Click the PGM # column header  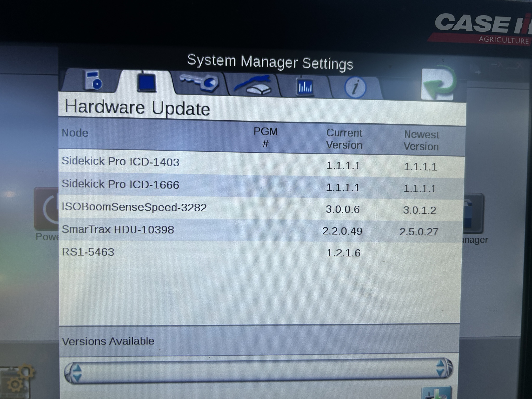point(265,137)
